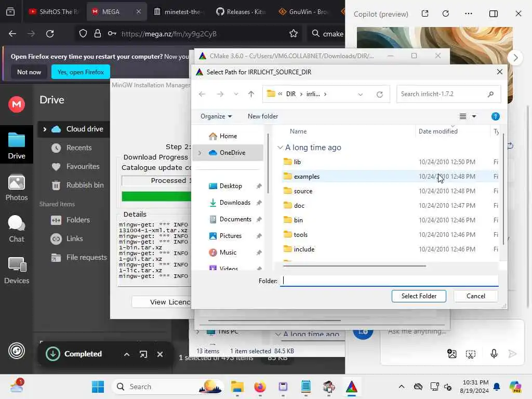This screenshot has height=399, width=532.
Task: Click the Forward arrow in the folder dialog
Action: (x=220, y=94)
